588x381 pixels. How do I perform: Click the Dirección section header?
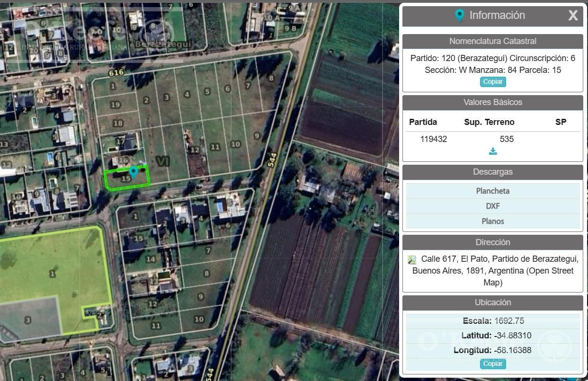coord(493,242)
